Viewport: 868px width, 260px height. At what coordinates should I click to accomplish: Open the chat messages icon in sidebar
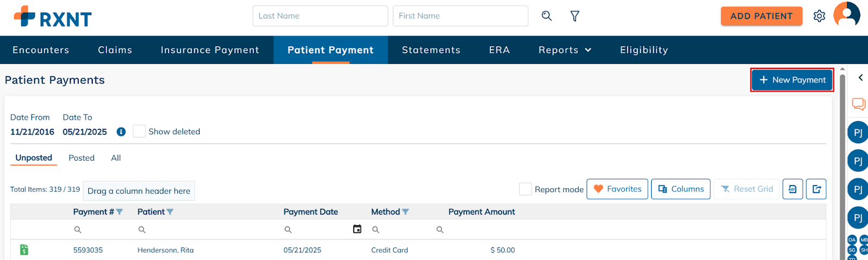click(x=858, y=104)
